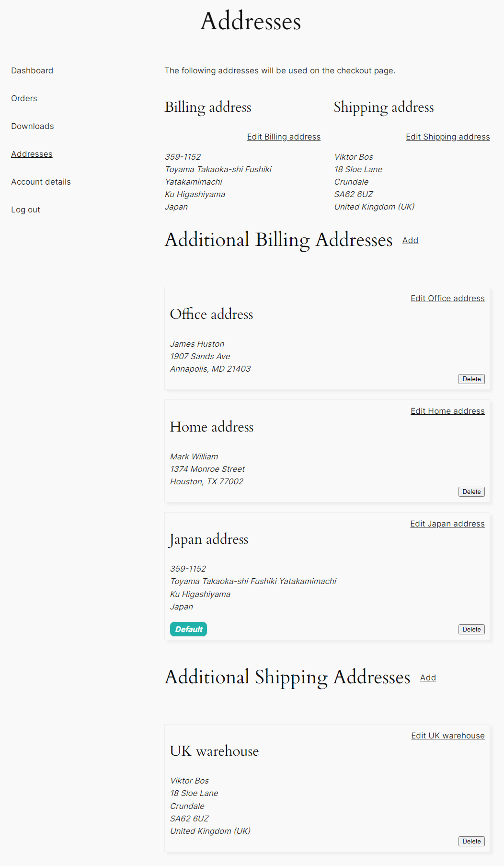Delete the UK warehouse address
Viewport: 504px width, 866px height.
pyautogui.click(x=471, y=841)
